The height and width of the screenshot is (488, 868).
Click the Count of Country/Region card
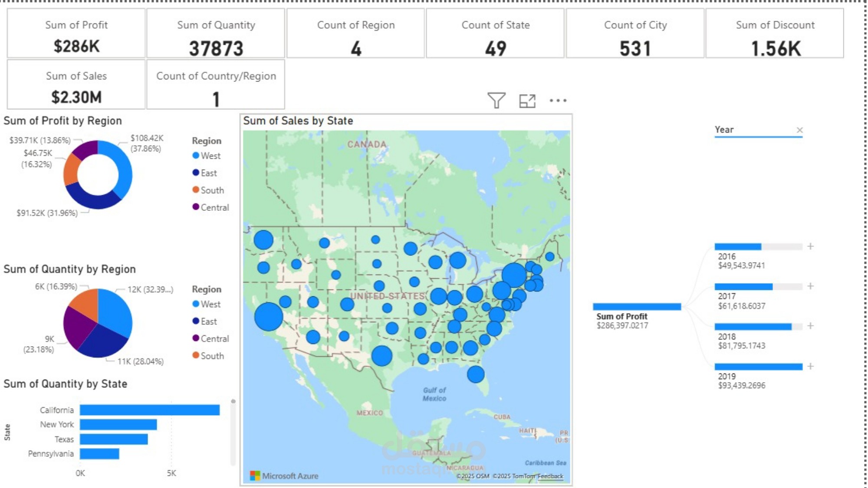click(216, 84)
